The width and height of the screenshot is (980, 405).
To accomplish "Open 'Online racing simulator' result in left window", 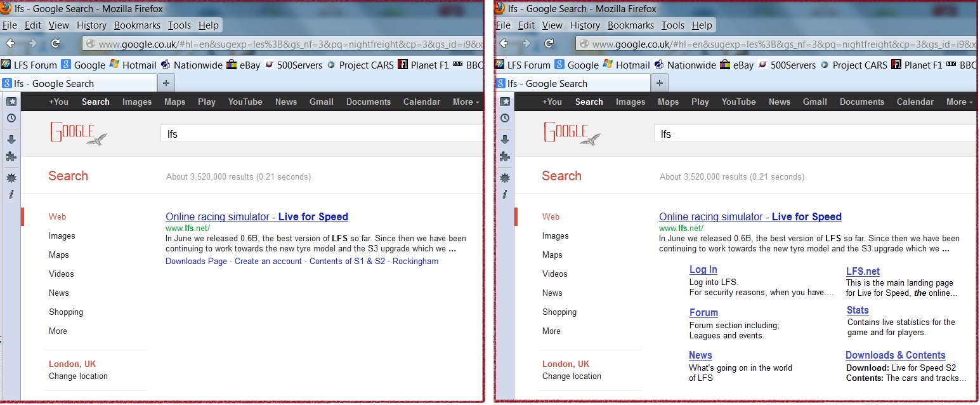I will [257, 216].
